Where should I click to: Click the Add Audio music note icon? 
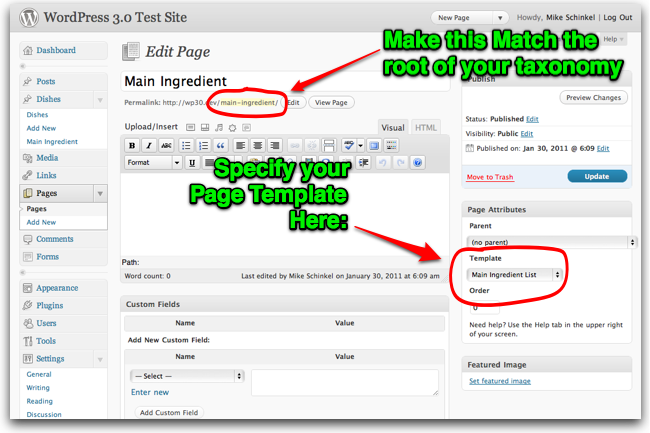219,128
